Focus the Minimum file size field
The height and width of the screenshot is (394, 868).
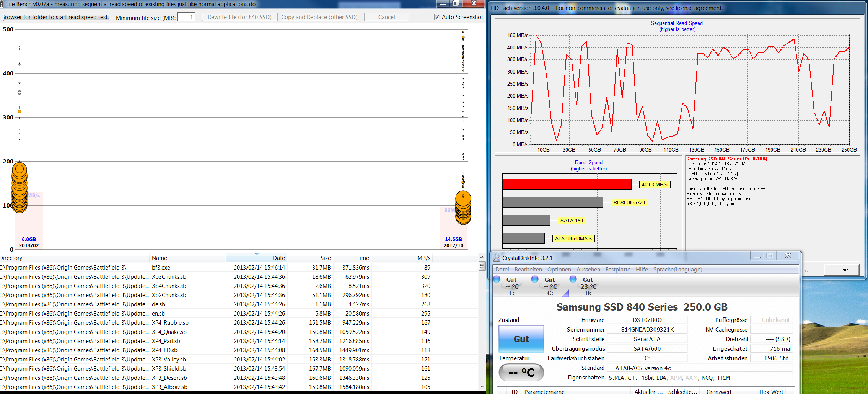[x=186, y=17]
